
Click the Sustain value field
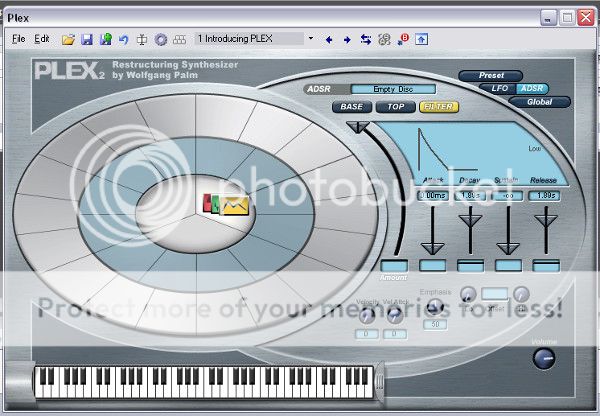pos(508,196)
